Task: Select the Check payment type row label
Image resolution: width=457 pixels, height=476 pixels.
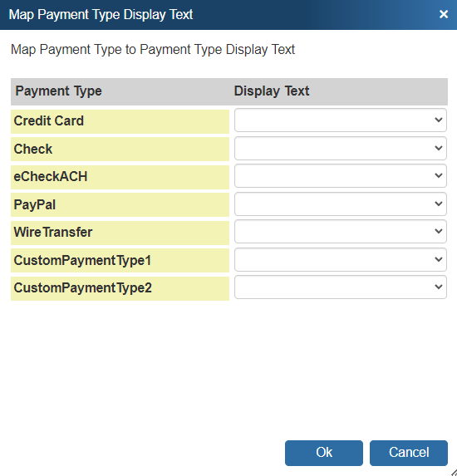Action: [32, 149]
